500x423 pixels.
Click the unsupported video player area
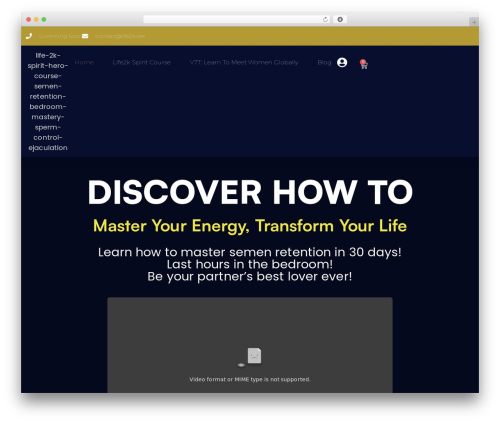tap(250, 345)
